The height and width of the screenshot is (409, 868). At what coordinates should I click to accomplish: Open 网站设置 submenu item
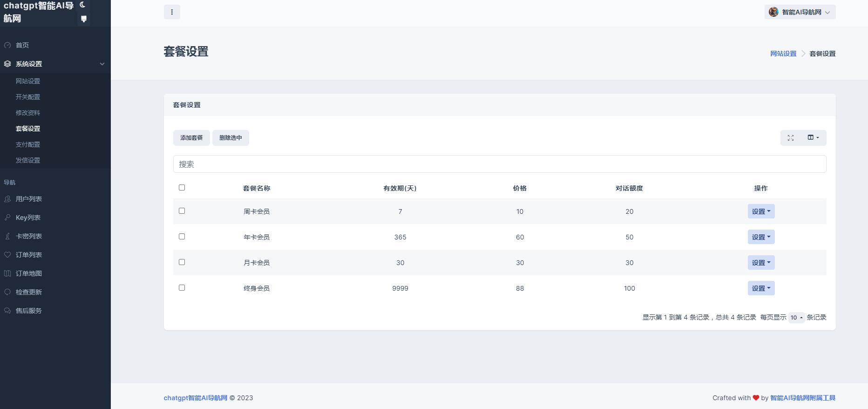click(28, 81)
